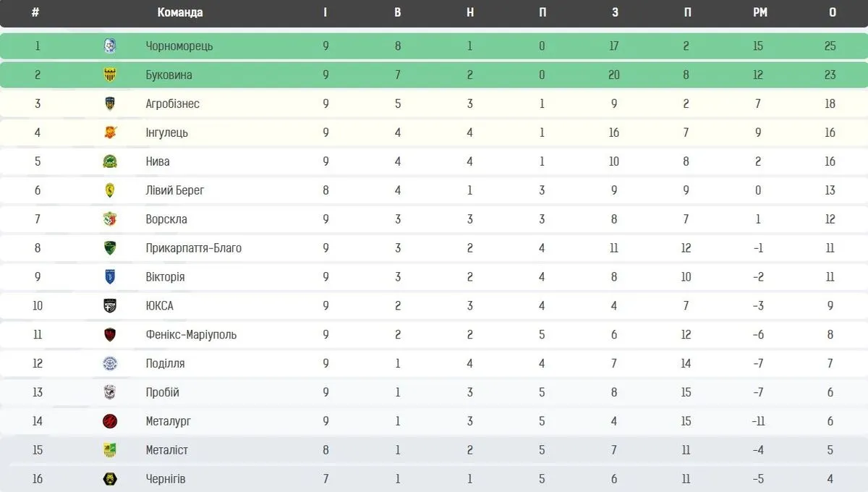
Task: Click the Лівий Берег crest icon
Action: tap(110, 190)
